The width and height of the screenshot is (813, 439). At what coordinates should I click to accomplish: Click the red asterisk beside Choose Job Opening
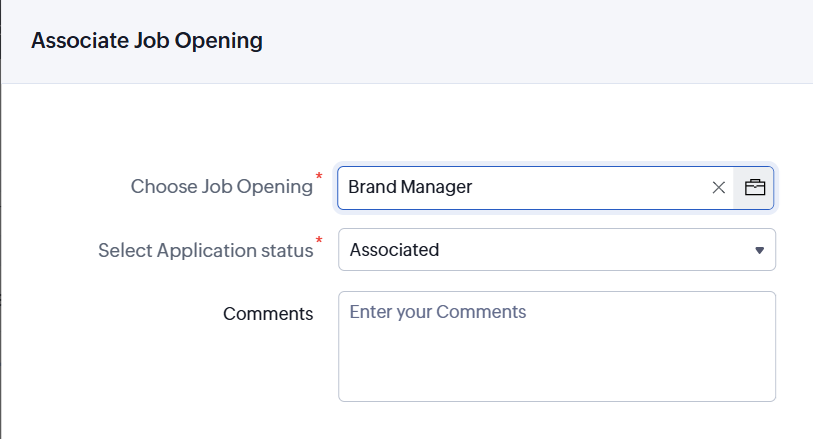pyautogui.click(x=320, y=178)
